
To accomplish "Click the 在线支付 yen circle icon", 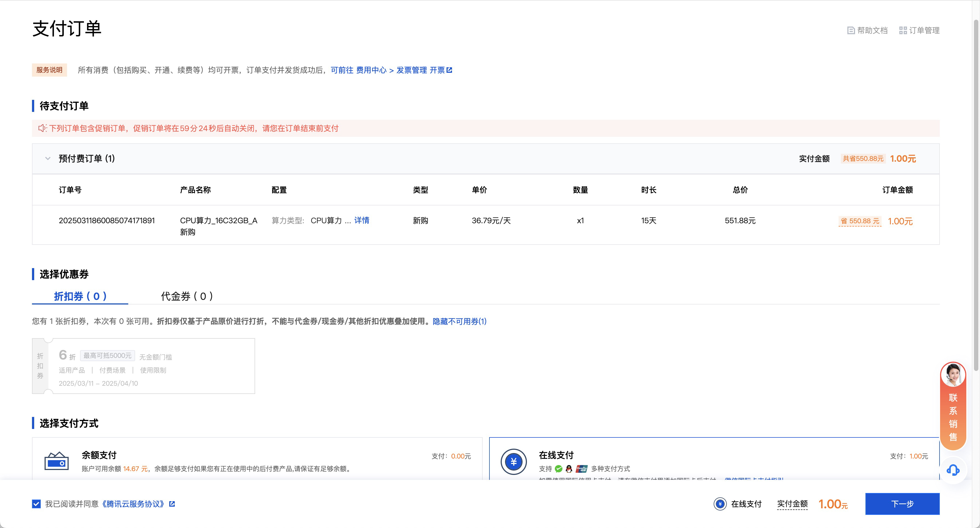I will pos(513,462).
